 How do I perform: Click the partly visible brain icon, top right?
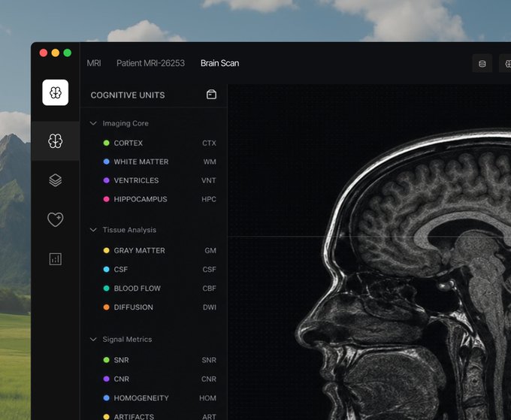[x=506, y=64]
